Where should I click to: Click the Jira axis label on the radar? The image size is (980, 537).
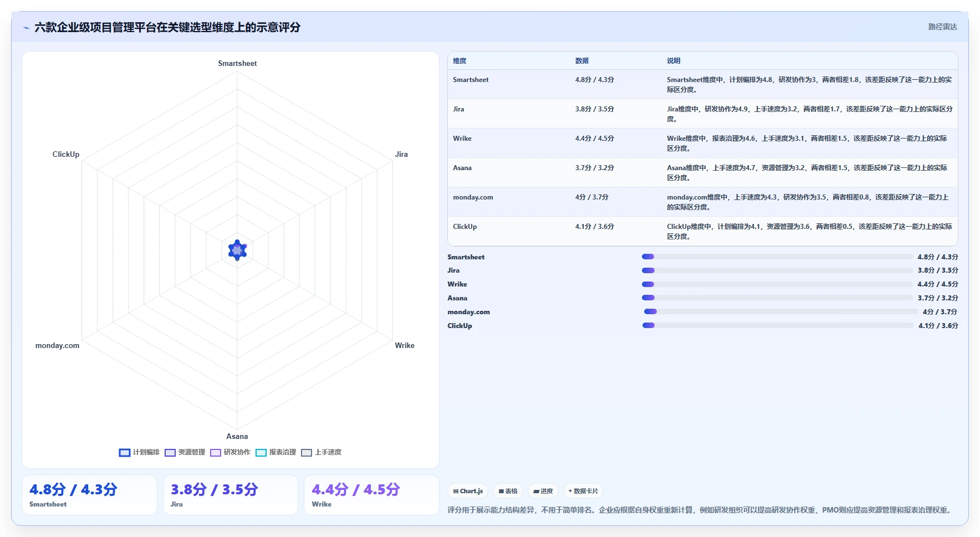[x=401, y=155]
